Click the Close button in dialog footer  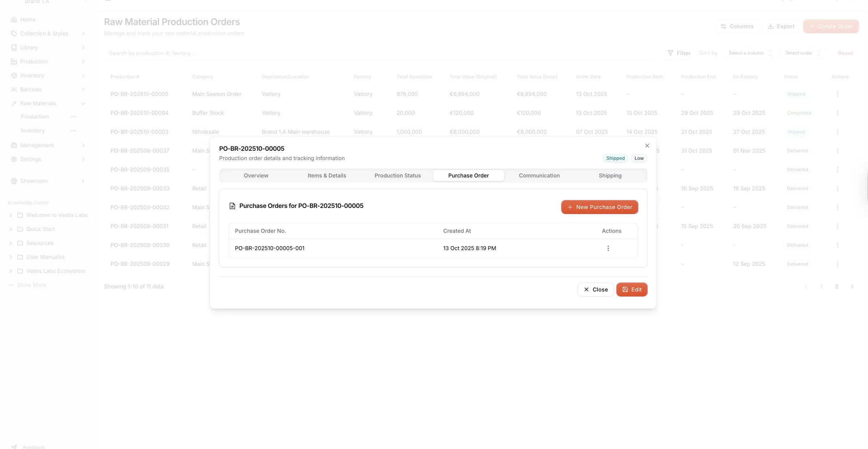(595, 290)
